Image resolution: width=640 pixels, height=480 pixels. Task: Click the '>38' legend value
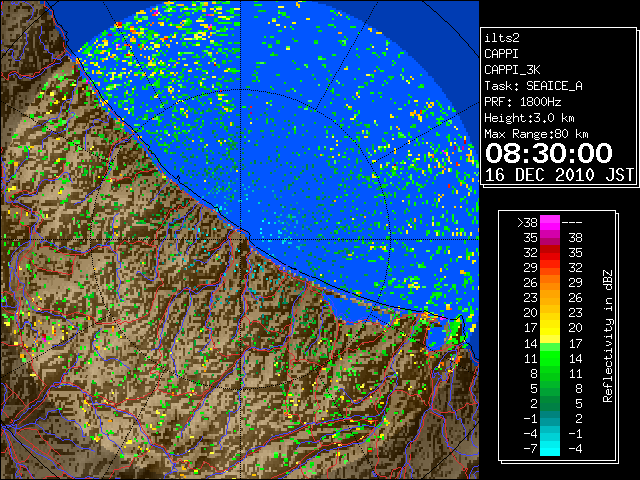click(527, 223)
